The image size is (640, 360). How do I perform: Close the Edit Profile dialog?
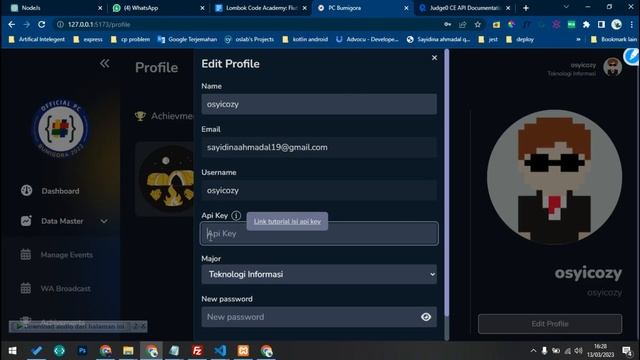(434, 58)
